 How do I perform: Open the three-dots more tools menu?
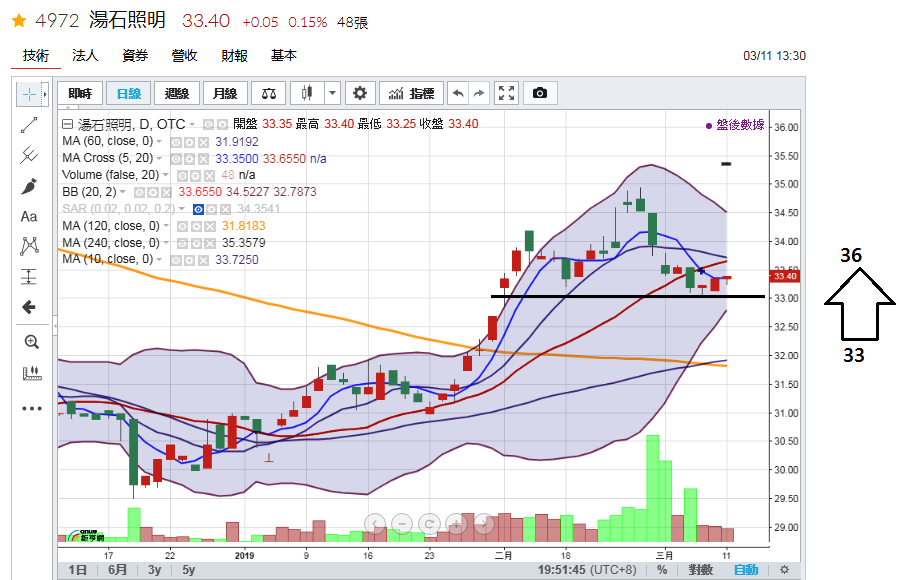32,408
